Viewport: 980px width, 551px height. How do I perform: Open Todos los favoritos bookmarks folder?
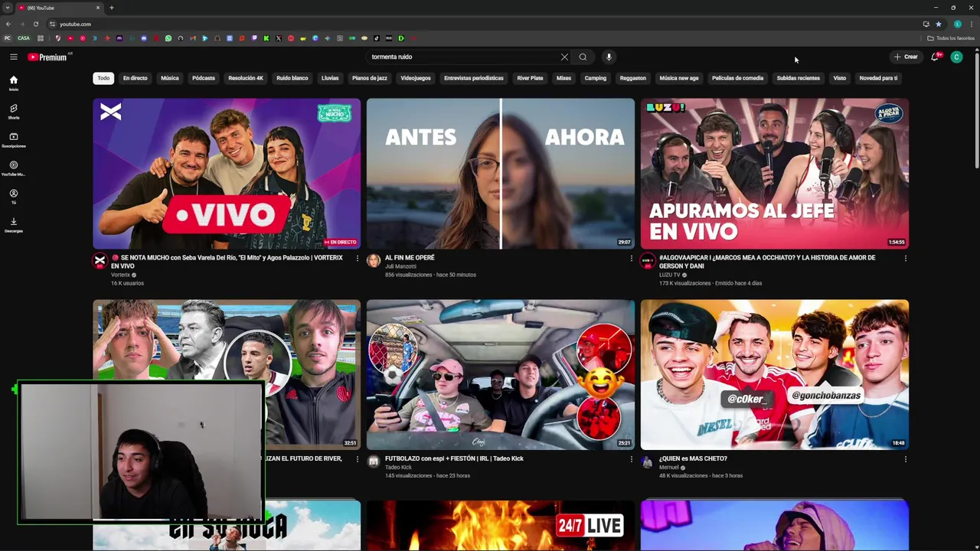click(x=951, y=38)
